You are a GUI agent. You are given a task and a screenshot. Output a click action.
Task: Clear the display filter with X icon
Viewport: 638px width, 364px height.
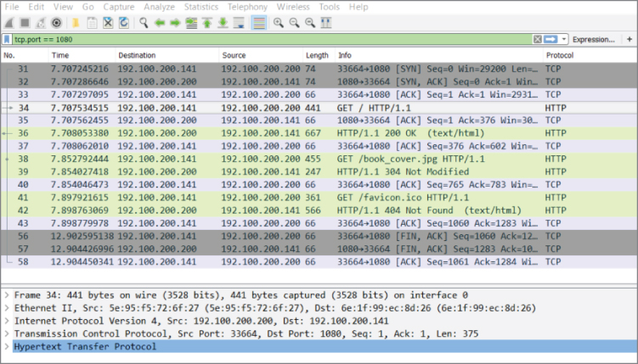pos(538,39)
